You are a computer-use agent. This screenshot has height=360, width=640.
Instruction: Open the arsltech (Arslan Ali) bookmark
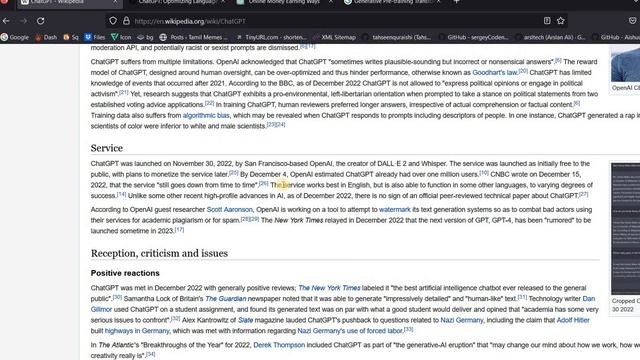coord(550,37)
